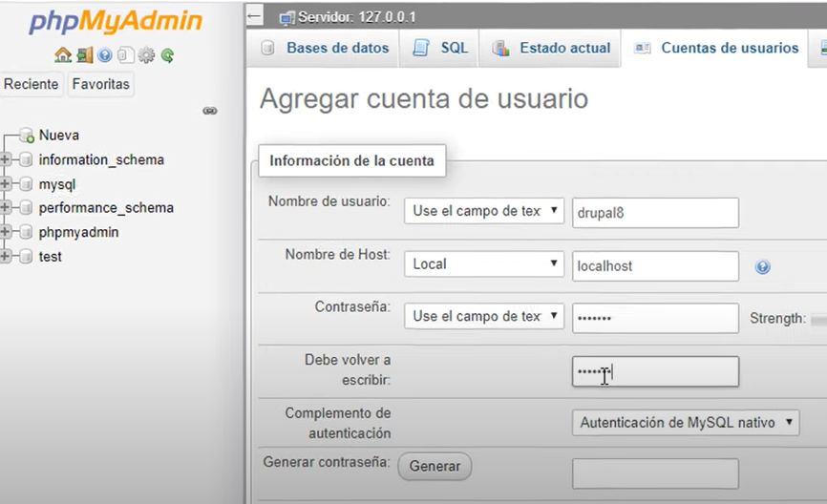Open Autenticación de MySQL nativo dropdown
Screen dimensions: 827x504
click(686, 422)
